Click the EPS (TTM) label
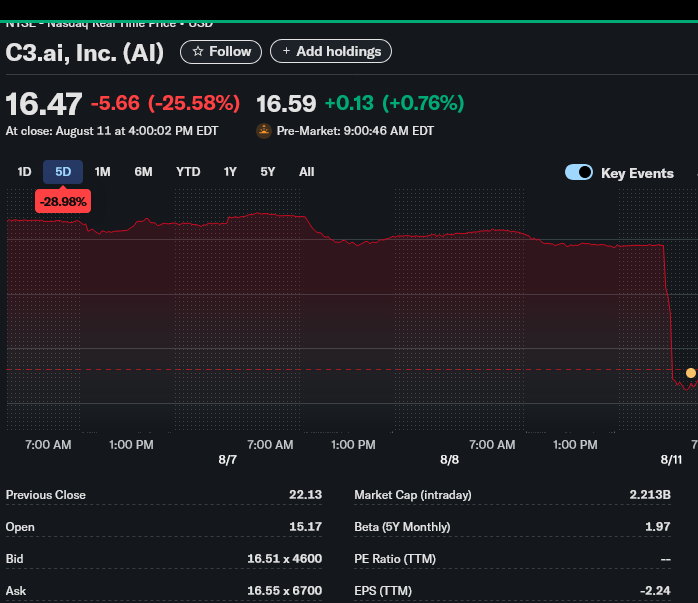Screen dimensions: 698x603 pyautogui.click(x=383, y=591)
